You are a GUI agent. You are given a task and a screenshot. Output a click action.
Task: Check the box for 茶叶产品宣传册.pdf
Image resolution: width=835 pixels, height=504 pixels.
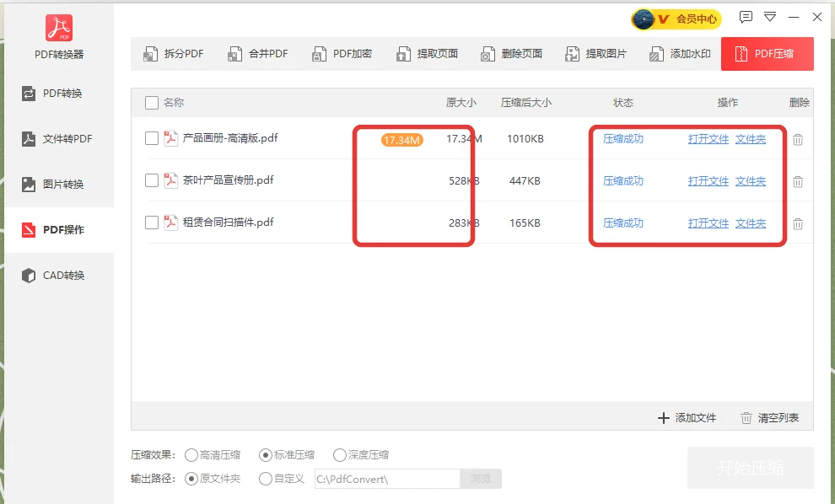[152, 180]
